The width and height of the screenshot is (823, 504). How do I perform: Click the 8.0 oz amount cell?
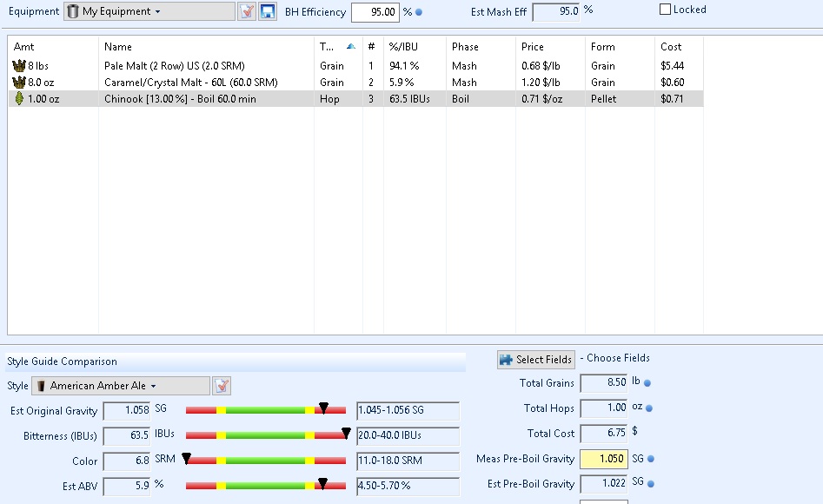(41, 82)
